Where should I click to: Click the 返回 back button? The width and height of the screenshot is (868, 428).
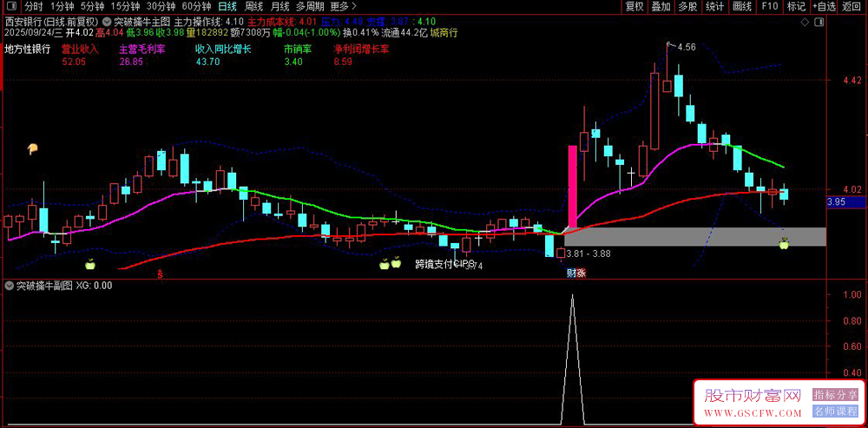click(x=853, y=7)
